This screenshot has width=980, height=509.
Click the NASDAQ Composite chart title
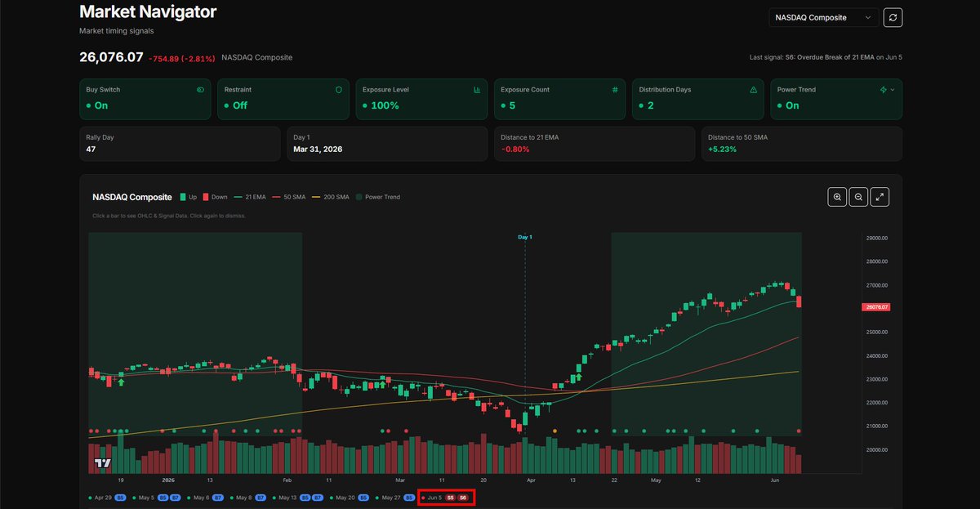click(132, 197)
